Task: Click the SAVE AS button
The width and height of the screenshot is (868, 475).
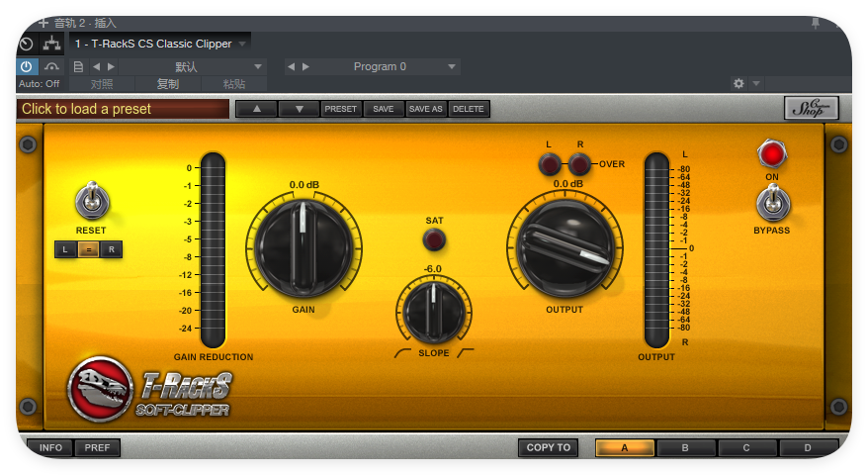Action: (426, 109)
